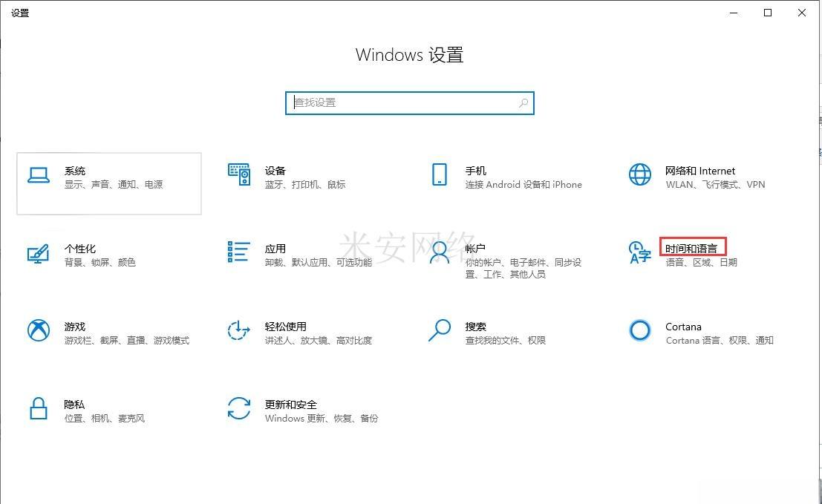Minimize the 设置 window
Screen dimensions: 822x504
point(734,13)
